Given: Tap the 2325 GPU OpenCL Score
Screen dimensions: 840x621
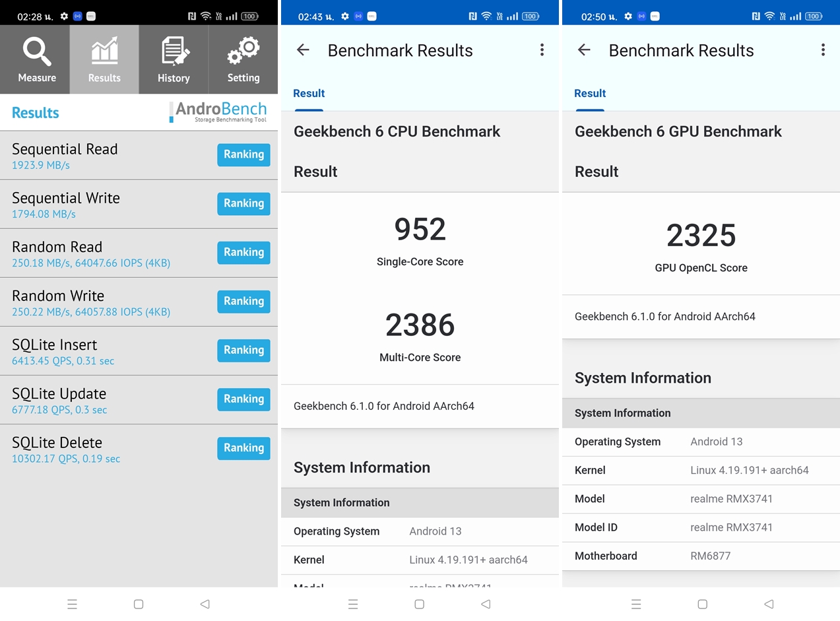Looking at the screenshot, I should (701, 236).
